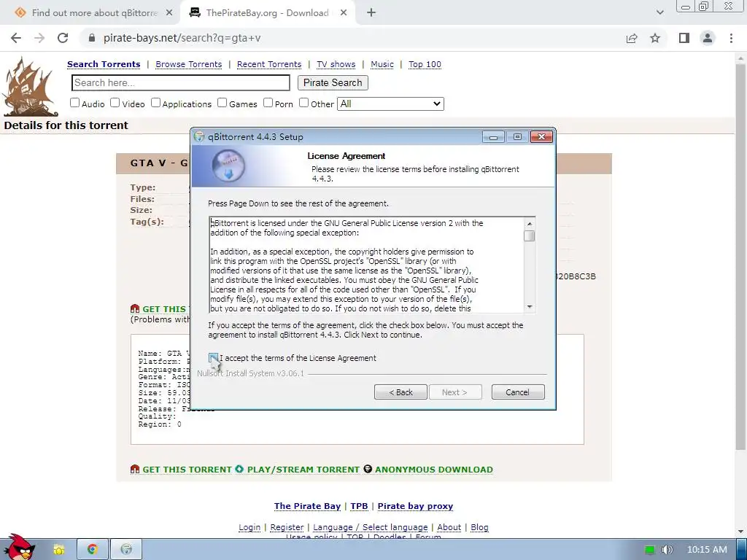The image size is (747, 560).
Task: Click the Pirate Bay ship logo
Action: pyautogui.click(x=30, y=87)
